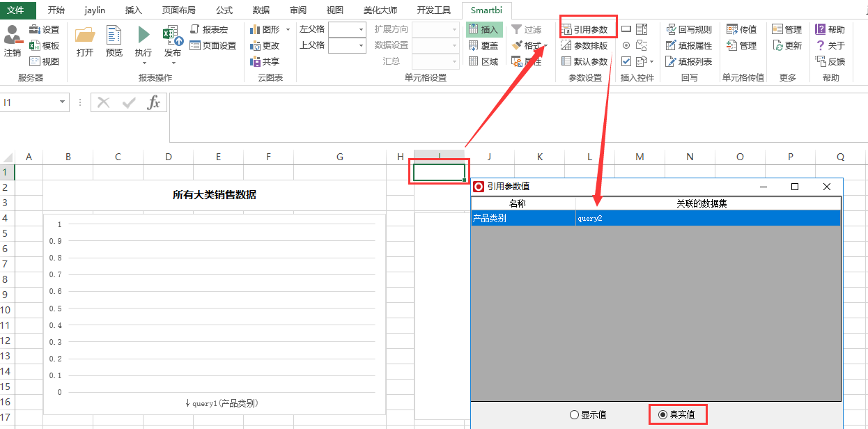
Task: Open the Name Box dropdown arrow
Action: click(x=63, y=102)
